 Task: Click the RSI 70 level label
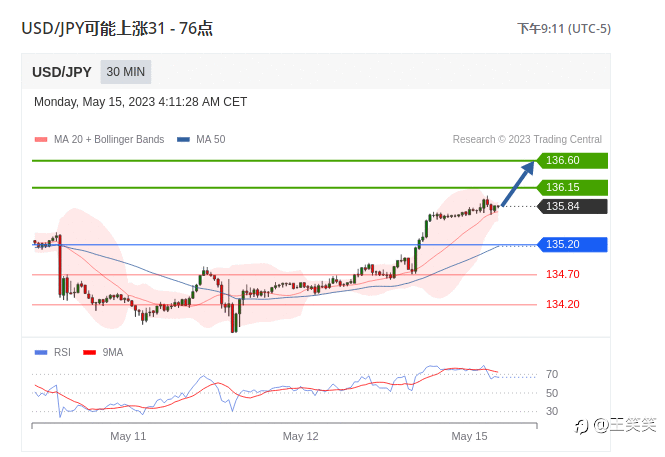pos(552,374)
